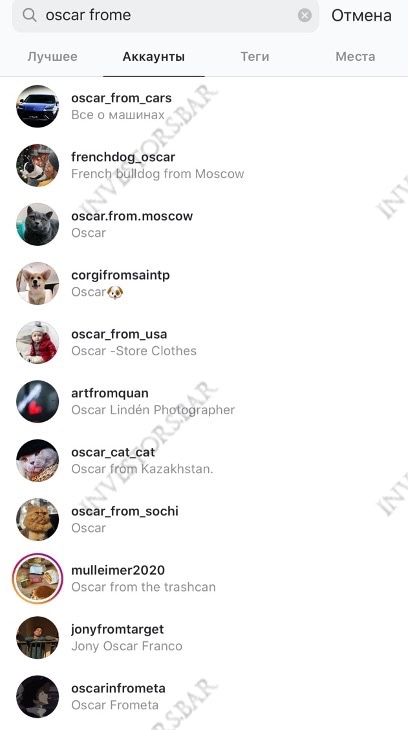Open the oscarinfrometa account result
This screenshot has width=408, height=730.
(x=204, y=696)
